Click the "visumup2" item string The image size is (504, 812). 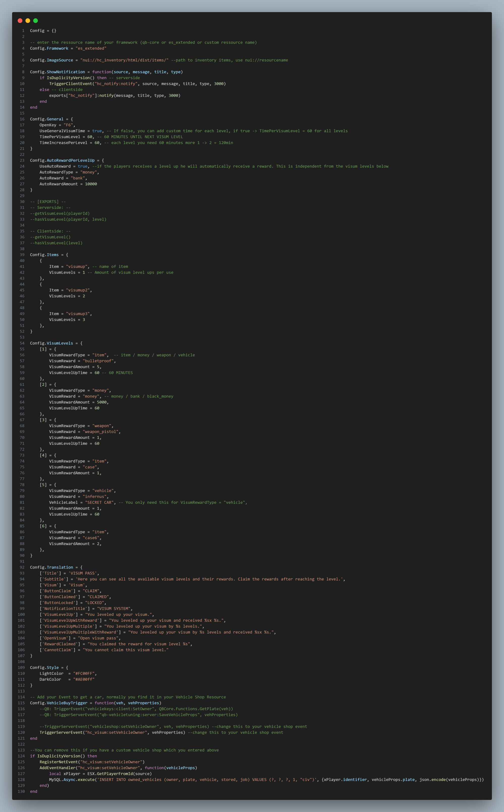[x=78, y=290]
